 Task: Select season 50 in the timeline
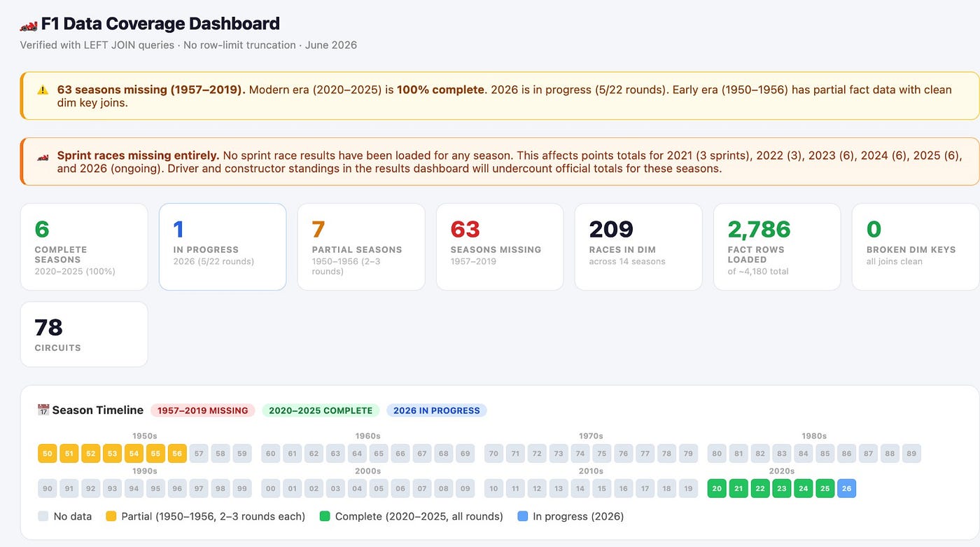coord(48,453)
